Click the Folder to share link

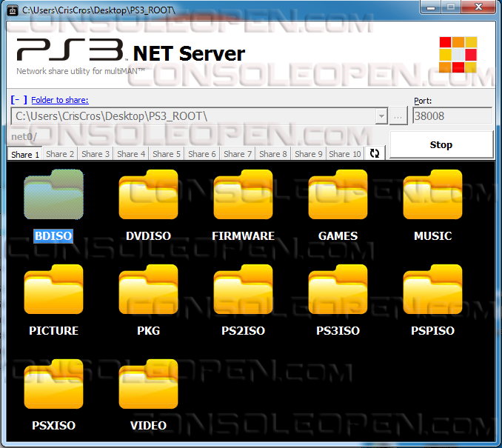point(60,100)
